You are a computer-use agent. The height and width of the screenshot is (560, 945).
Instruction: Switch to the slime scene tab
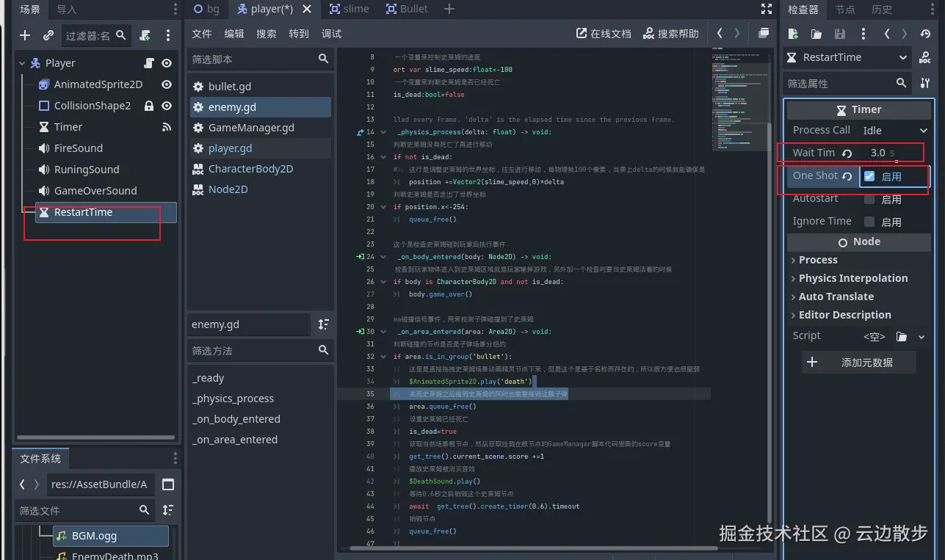[x=349, y=9]
